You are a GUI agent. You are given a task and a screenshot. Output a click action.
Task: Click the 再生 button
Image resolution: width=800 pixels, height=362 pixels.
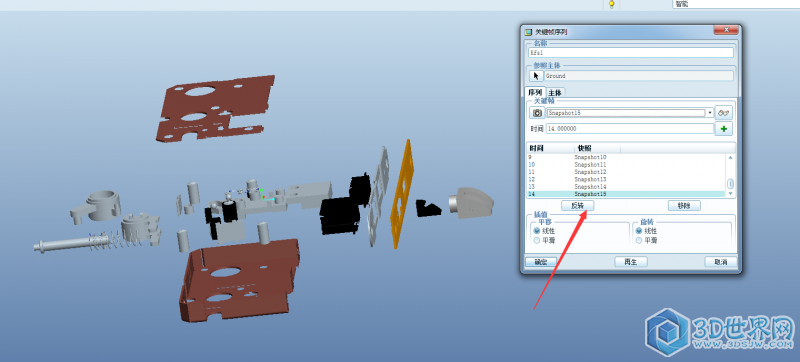point(631,262)
